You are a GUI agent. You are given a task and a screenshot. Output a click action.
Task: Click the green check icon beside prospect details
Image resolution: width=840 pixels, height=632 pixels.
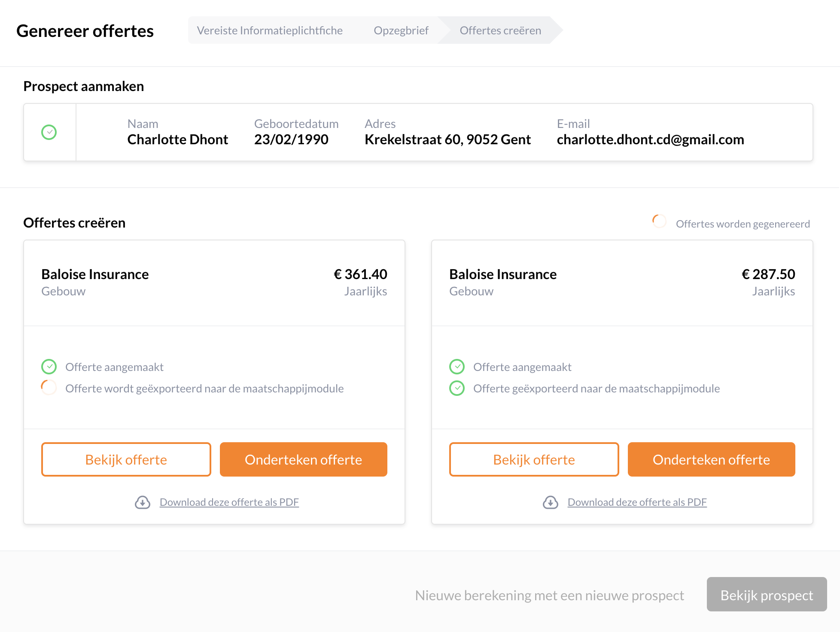(49, 132)
